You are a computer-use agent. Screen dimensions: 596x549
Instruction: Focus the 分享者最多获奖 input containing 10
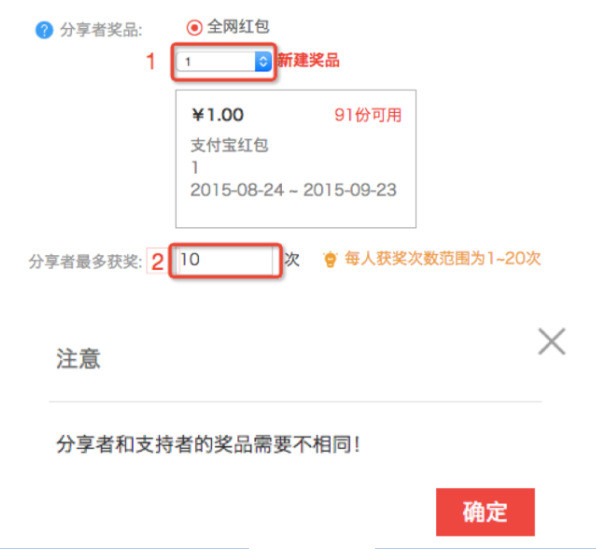[x=226, y=260]
